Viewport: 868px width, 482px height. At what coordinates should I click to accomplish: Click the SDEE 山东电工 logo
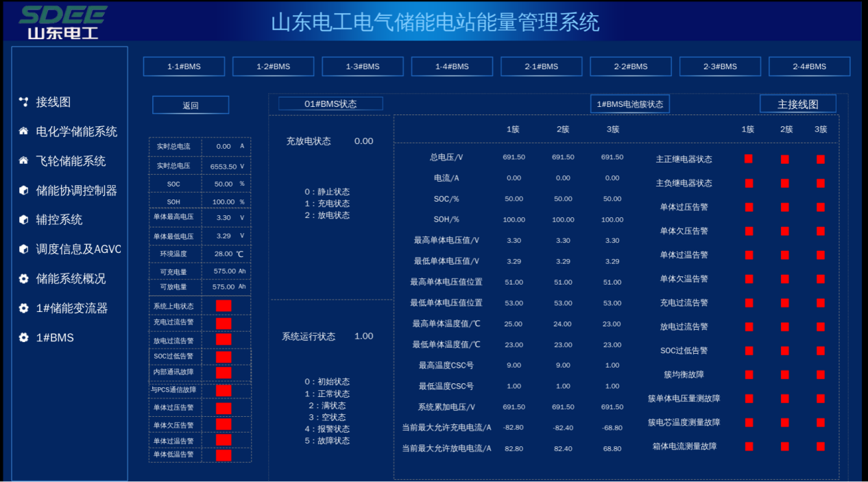tap(63, 22)
